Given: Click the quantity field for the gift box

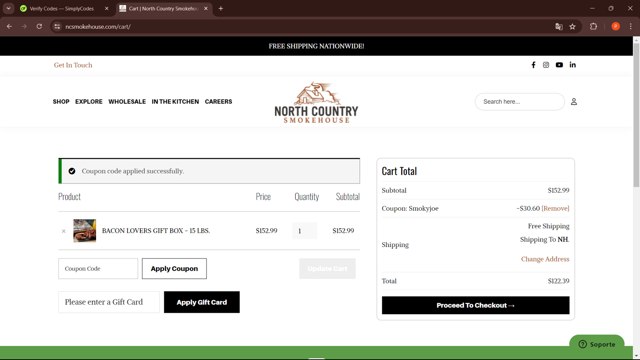Looking at the screenshot, I should (x=304, y=231).
